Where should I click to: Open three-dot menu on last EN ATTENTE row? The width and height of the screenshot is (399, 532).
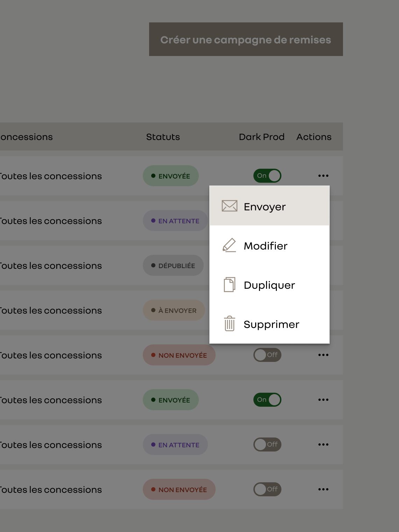pos(323,444)
